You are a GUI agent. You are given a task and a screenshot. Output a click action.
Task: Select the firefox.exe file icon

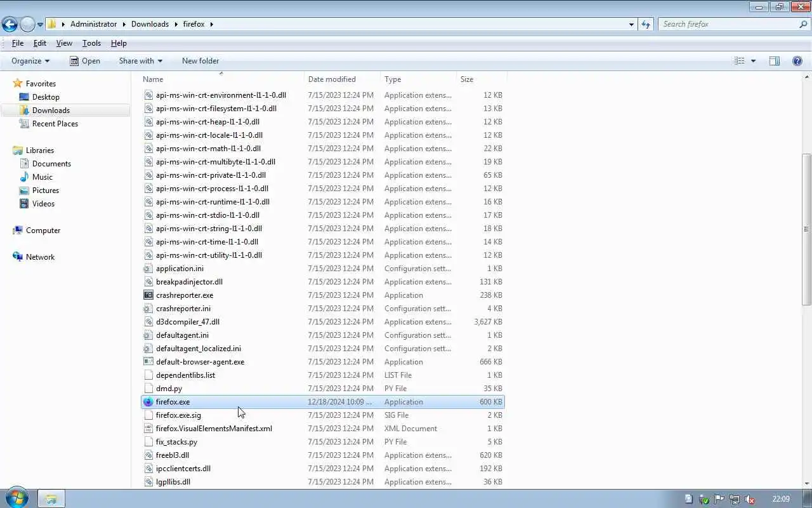[x=148, y=402]
